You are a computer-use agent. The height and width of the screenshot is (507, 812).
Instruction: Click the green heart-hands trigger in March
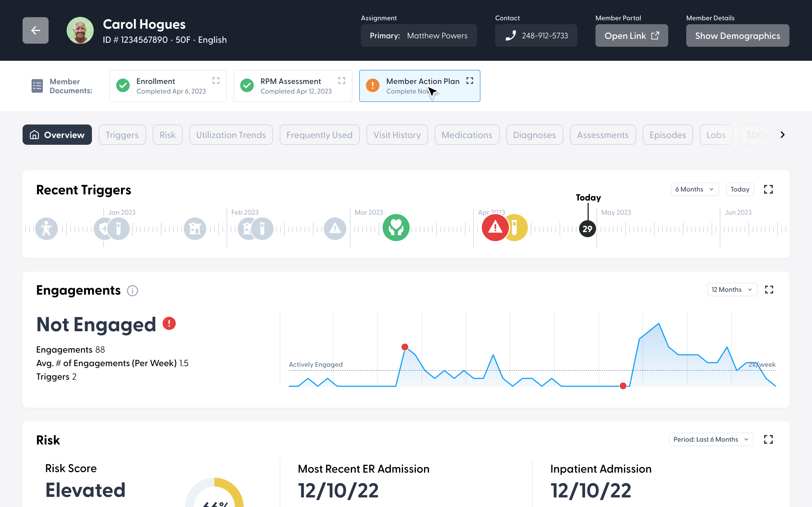pos(396,228)
